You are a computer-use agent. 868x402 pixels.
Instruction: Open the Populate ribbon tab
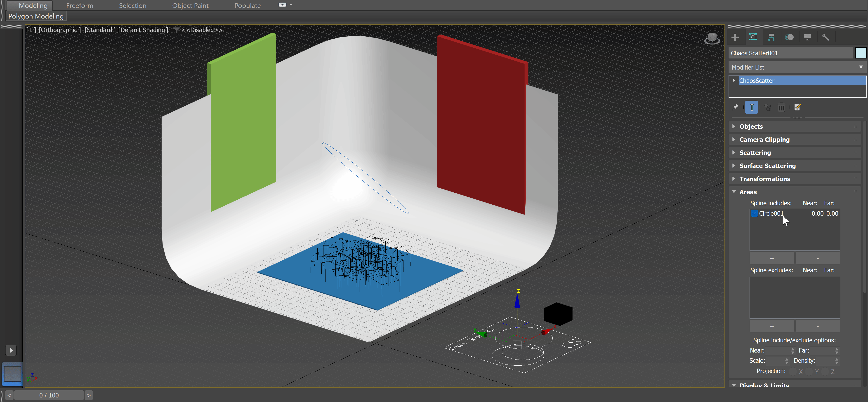[248, 5]
